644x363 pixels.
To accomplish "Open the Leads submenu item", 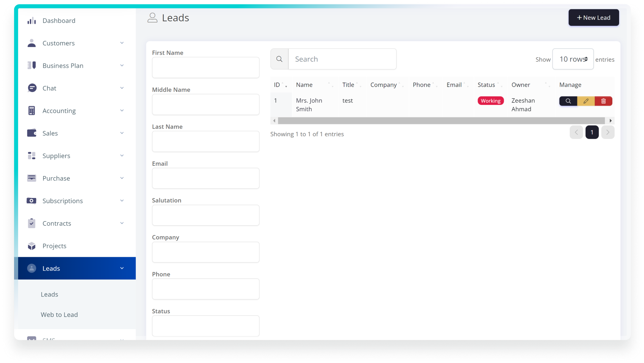I will 49,294.
